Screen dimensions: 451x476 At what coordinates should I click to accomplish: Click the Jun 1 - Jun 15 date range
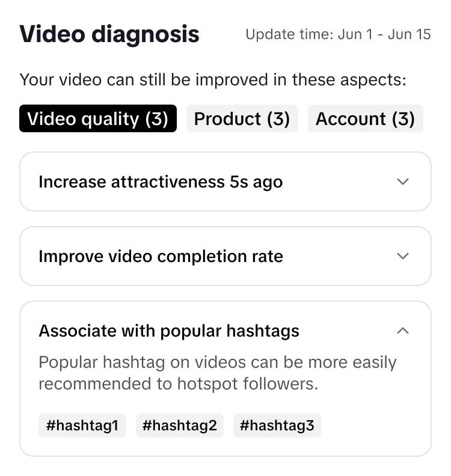(384, 34)
